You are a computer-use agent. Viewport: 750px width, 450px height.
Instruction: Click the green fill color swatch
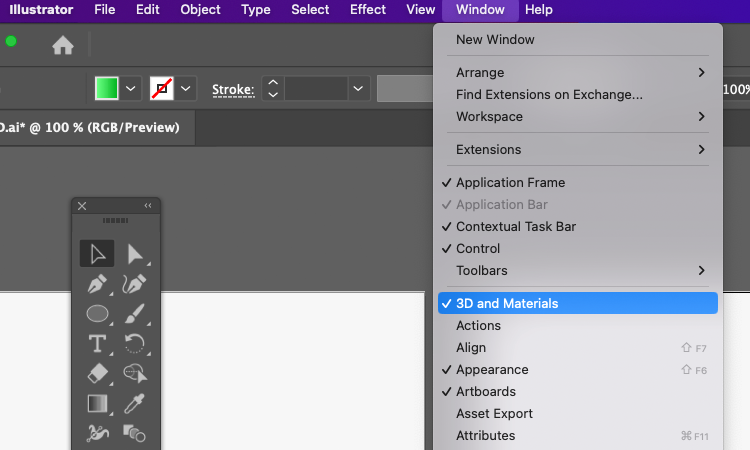[x=107, y=88]
